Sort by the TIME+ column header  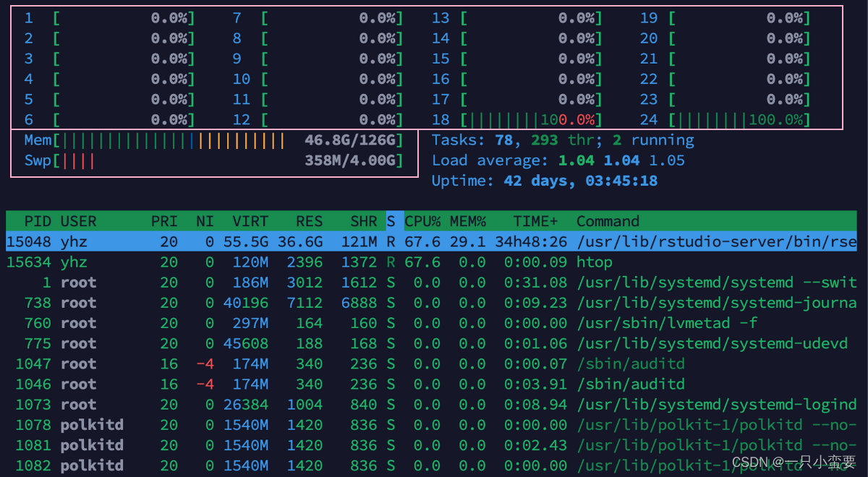pos(536,221)
